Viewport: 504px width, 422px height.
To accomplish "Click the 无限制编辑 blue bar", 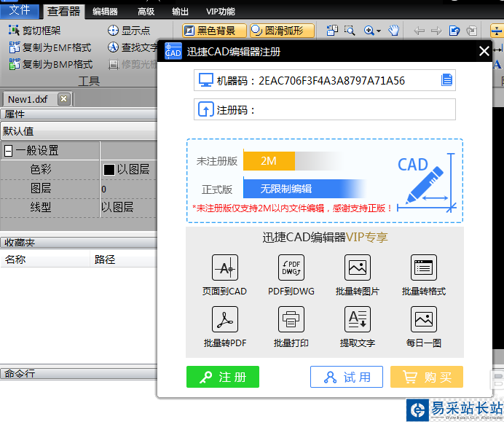I will pyautogui.click(x=304, y=189).
